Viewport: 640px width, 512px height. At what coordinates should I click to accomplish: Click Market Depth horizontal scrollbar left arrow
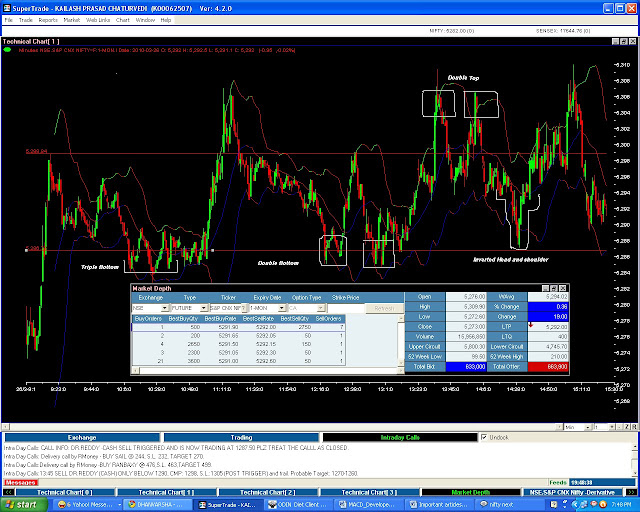click(x=136, y=371)
